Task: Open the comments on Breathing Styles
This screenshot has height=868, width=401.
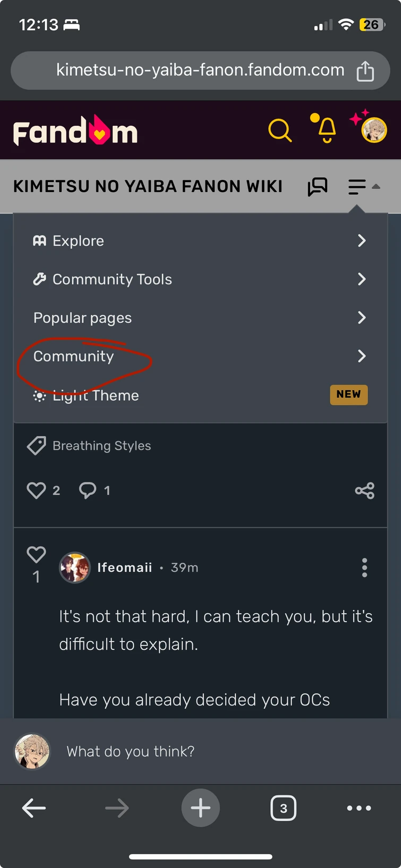Action: [88, 491]
